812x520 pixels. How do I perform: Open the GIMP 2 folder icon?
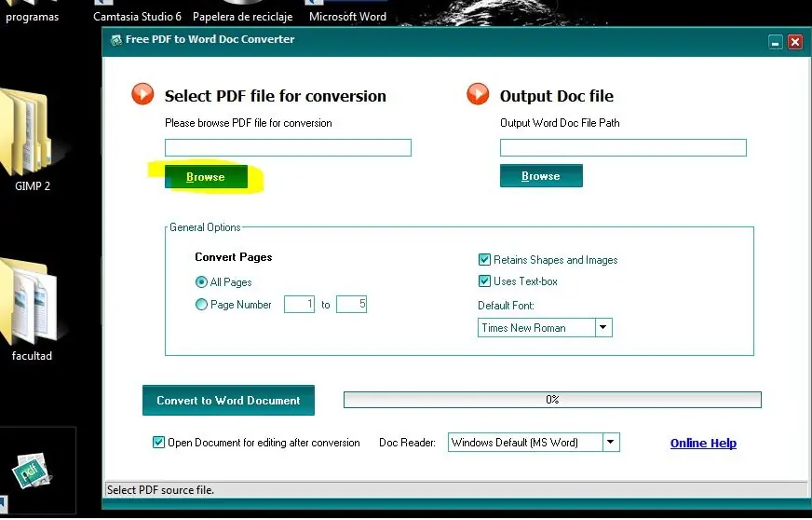click(x=28, y=135)
